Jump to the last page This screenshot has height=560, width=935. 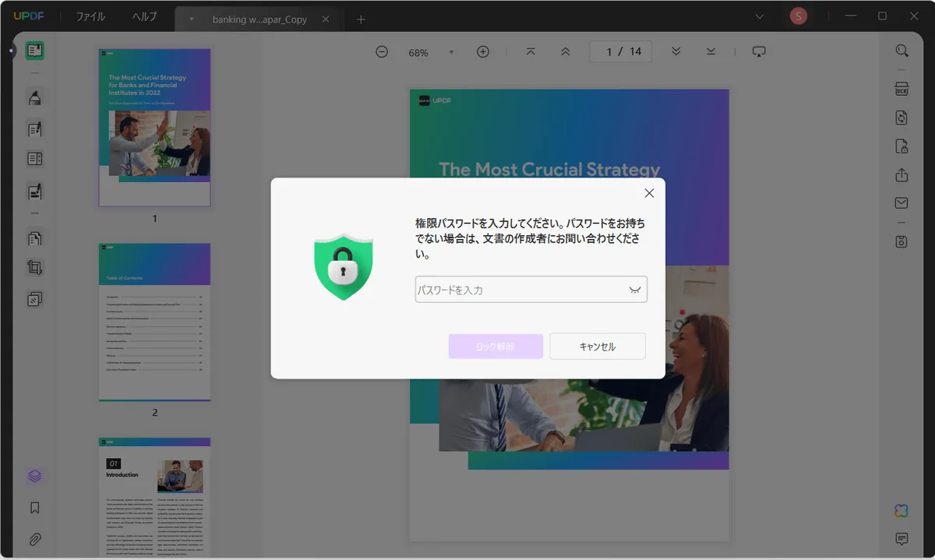711,51
